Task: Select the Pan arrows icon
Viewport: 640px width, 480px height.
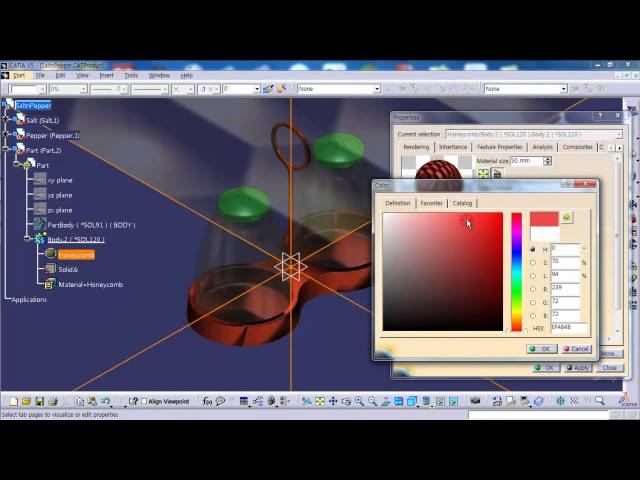Action: pyautogui.click(x=333, y=402)
